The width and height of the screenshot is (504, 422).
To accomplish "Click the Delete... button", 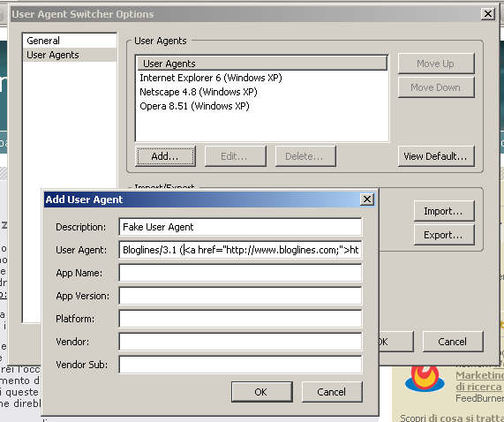I will 305,156.
